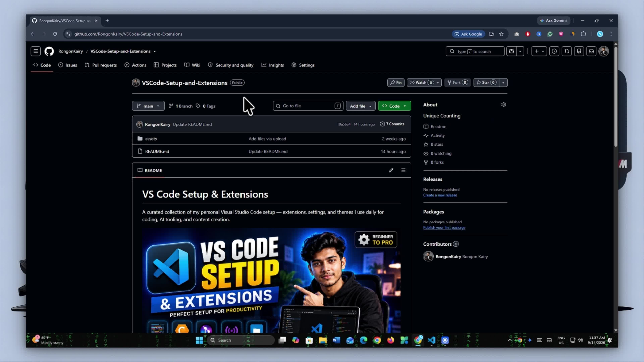Open RongonKairy contributor profile
Image resolution: width=644 pixels, height=362 pixels.
(448, 257)
